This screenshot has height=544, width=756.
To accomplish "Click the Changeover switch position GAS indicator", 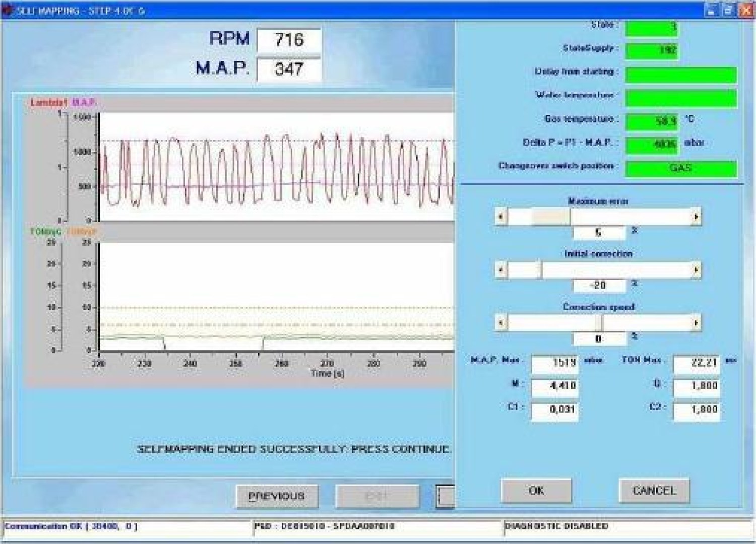I will 681,168.
